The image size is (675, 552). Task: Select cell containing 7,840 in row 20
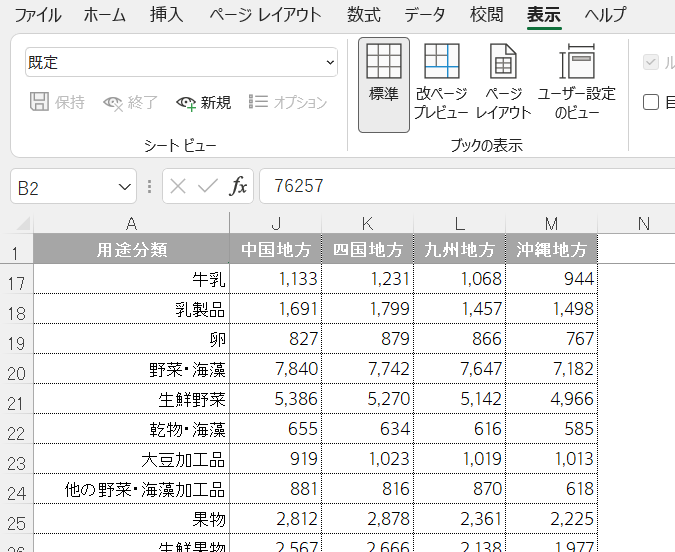pyautogui.click(x=275, y=371)
